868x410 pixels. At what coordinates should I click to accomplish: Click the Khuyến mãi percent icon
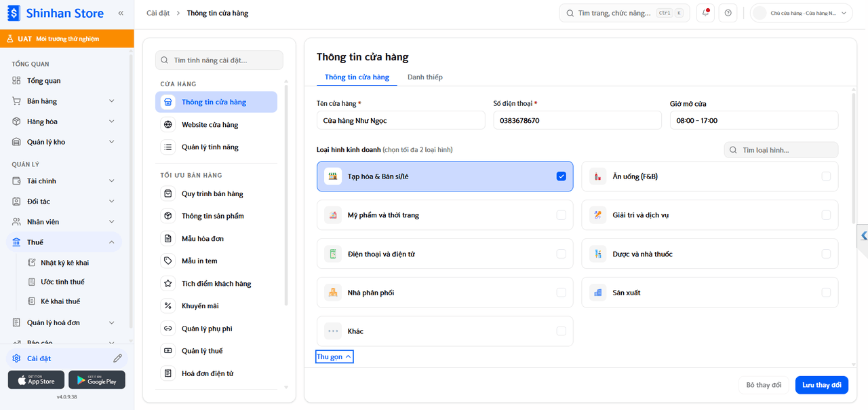[x=167, y=306]
